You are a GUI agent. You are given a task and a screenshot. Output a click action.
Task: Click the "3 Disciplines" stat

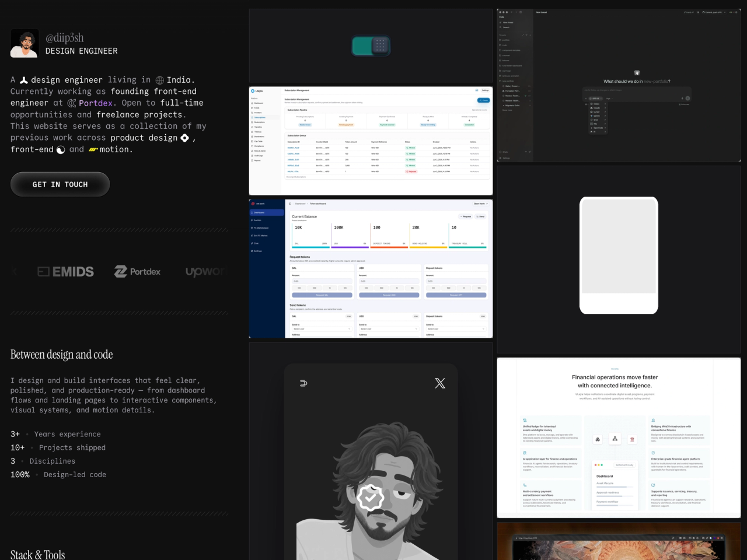[x=43, y=461]
